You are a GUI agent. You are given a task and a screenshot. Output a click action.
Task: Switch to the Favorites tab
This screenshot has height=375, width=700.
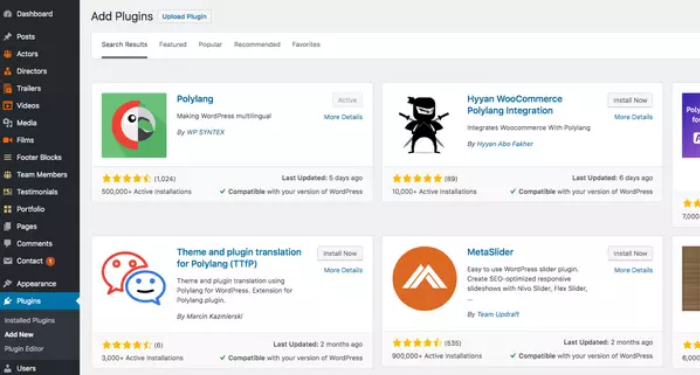coord(306,45)
